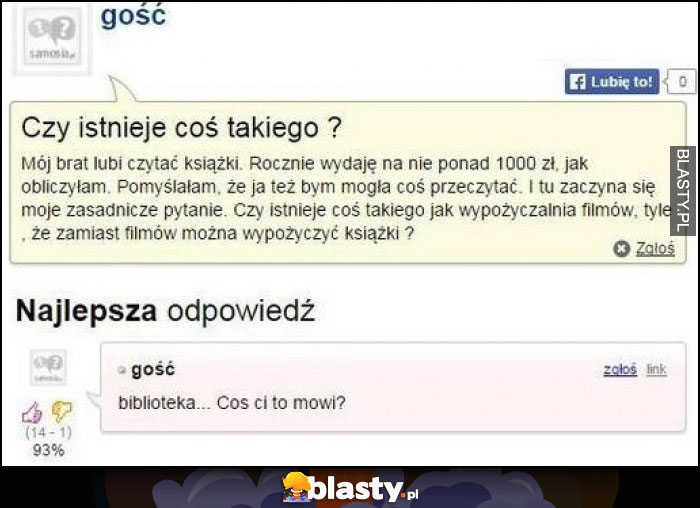700x508 pixels.
Task: Click the vertical BLASTY.PL watermark tab
Action: 684,191
